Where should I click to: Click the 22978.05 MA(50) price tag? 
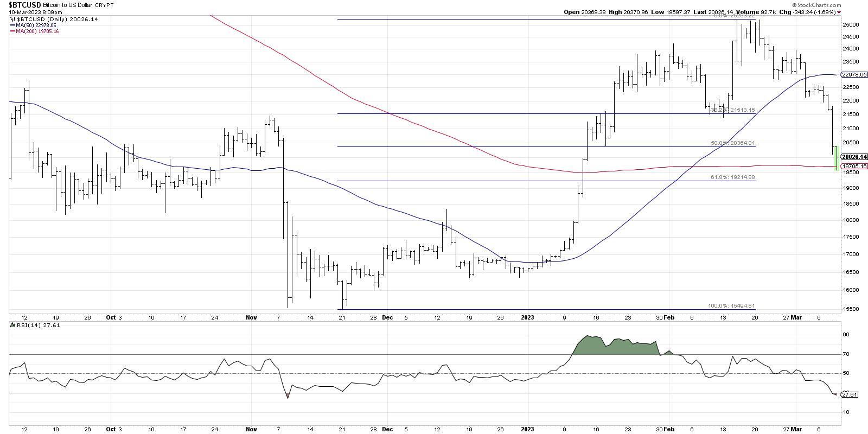click(853, 75)
